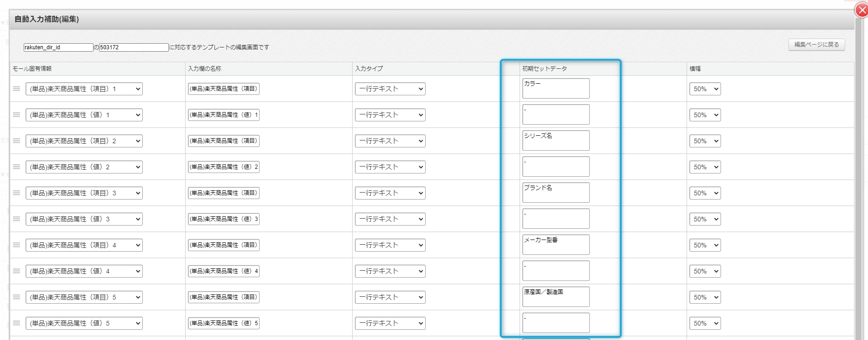Click the (単品)楽天商品属性（値）3 name field
The height and width of the screenshot is (340, 868).
[x=224, y=219]
